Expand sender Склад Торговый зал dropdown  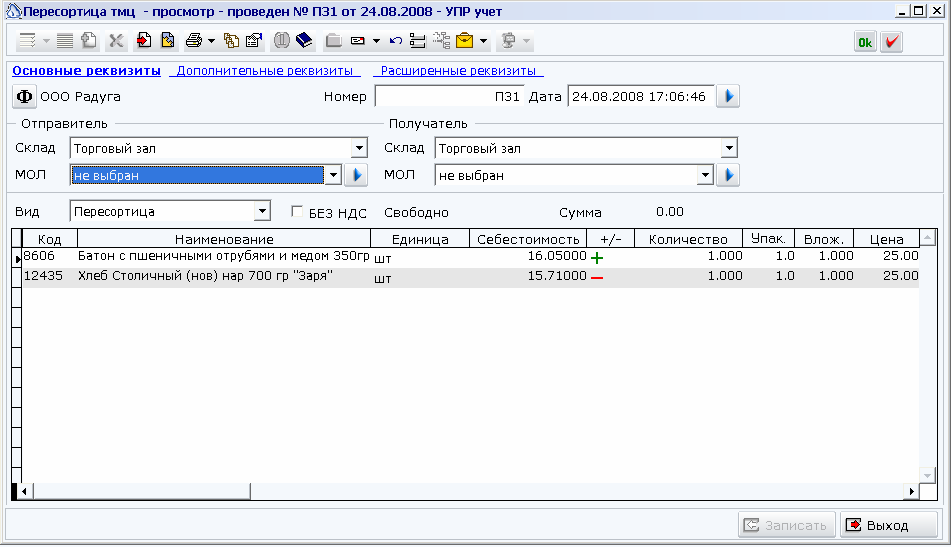359,148
